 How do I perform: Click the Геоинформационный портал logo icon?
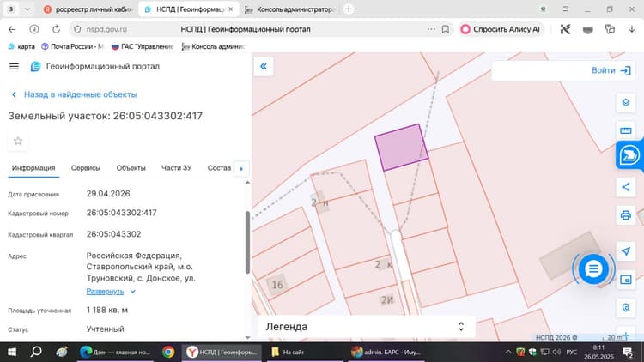click(36, 67)
